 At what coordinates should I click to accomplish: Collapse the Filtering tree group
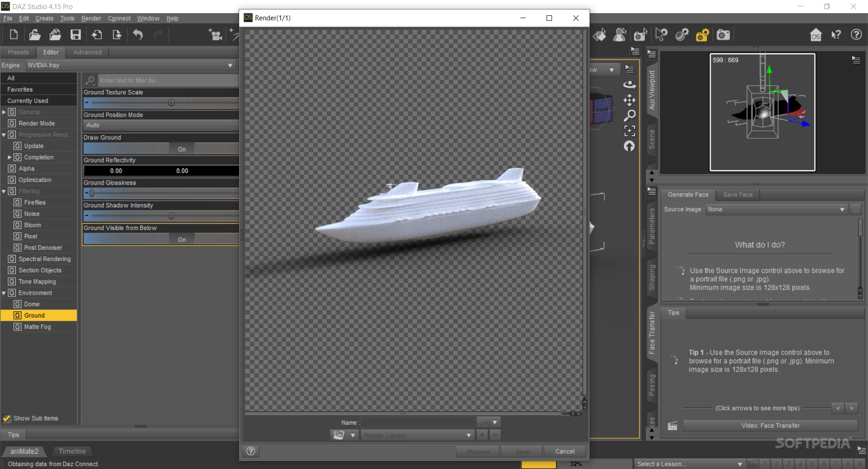pyautogui.click(x=4, y=191)
